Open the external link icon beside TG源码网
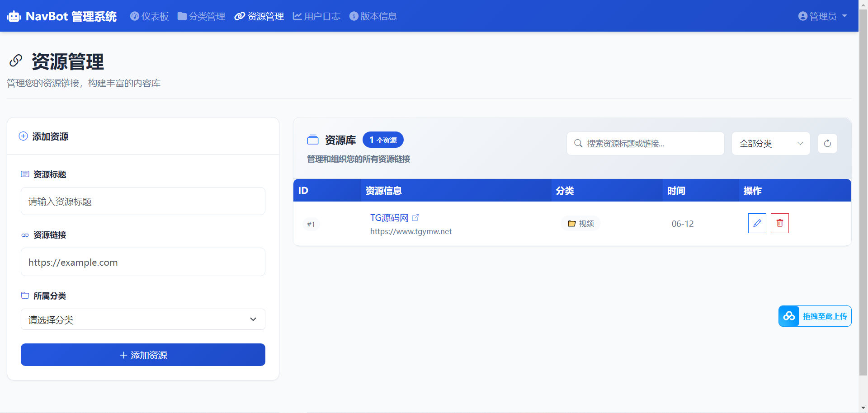868x413 pixels. pyautogui.click(x=415, y=218)
